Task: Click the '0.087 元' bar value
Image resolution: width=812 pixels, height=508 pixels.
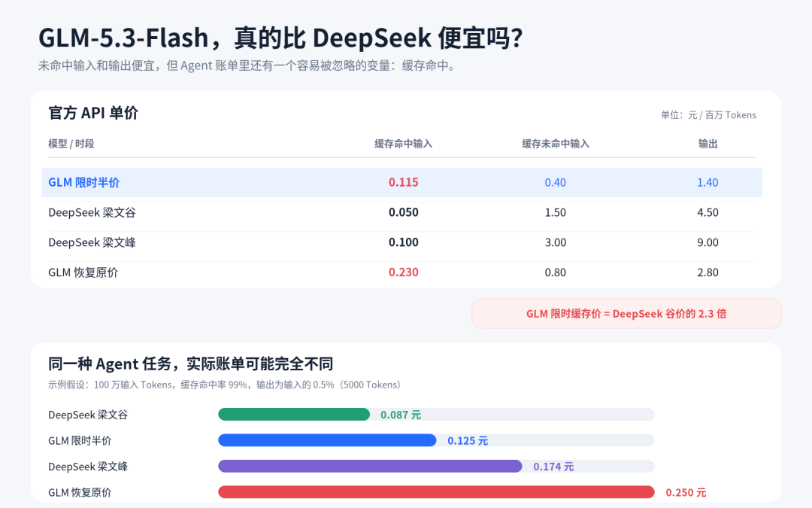Action: (x=401, y=415)
